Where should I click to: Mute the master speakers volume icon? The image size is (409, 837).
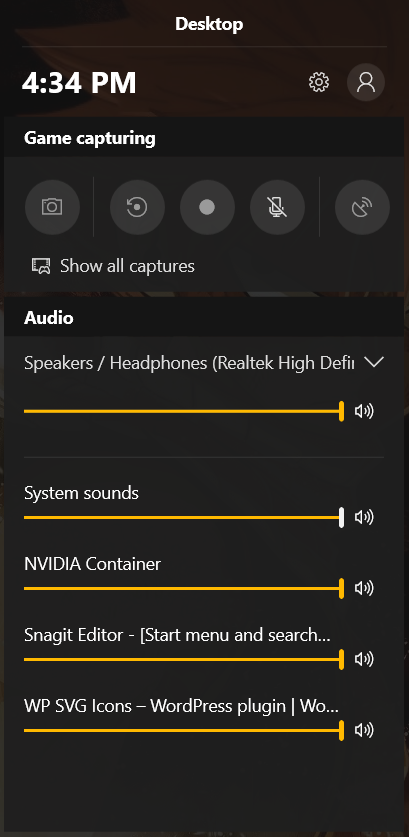(364, 411)
